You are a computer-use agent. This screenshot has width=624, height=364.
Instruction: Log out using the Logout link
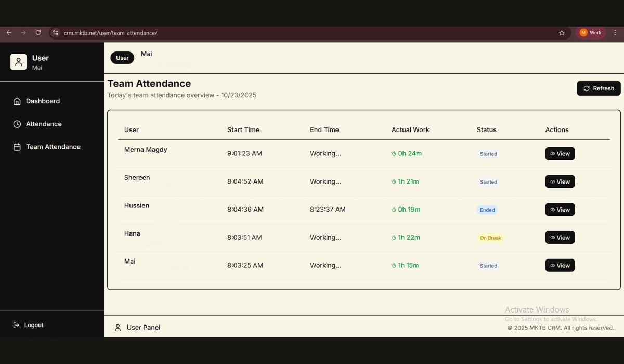click(x=33, y=326)
